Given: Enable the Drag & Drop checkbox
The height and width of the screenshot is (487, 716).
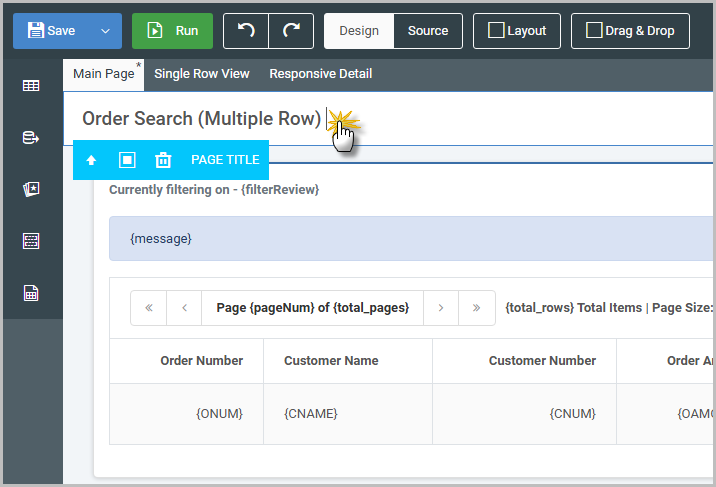Looking at the screenshot, I should 594,31.
